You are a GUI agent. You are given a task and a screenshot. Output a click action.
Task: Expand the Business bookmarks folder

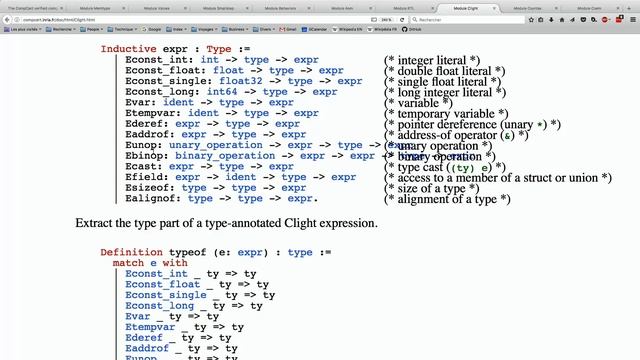tap(235, 29)
